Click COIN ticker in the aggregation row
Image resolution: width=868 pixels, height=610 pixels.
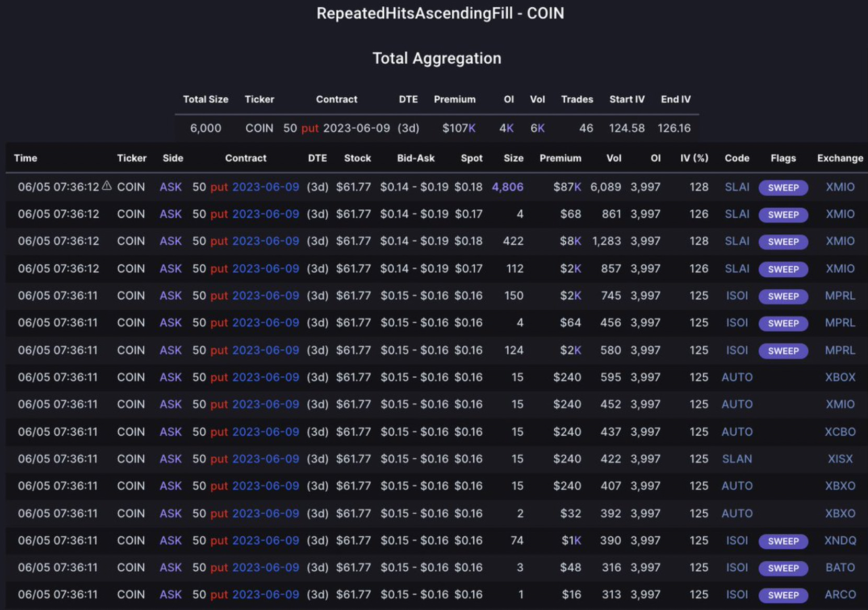click(x=259, y=128)
